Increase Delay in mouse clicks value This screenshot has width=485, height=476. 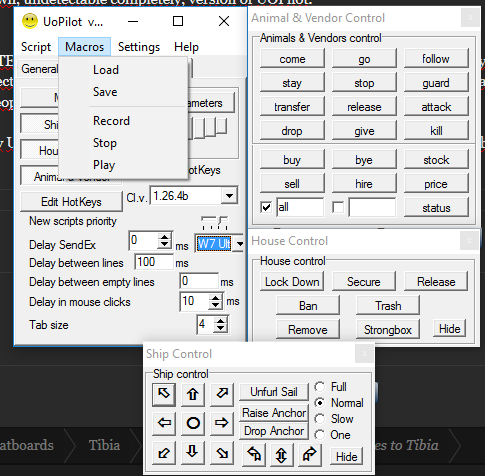216,298
